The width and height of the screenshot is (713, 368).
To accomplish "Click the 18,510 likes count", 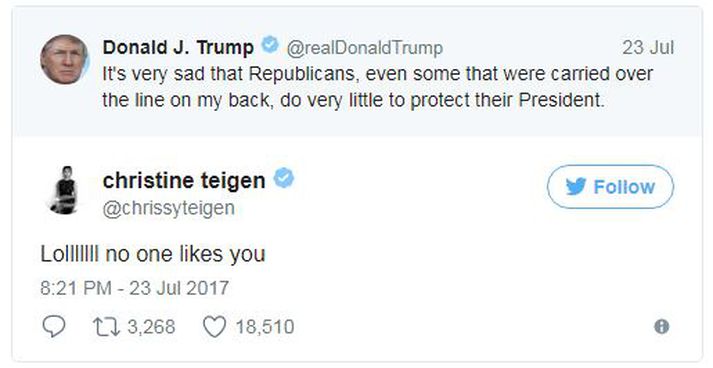I will (x=265, y=327).
